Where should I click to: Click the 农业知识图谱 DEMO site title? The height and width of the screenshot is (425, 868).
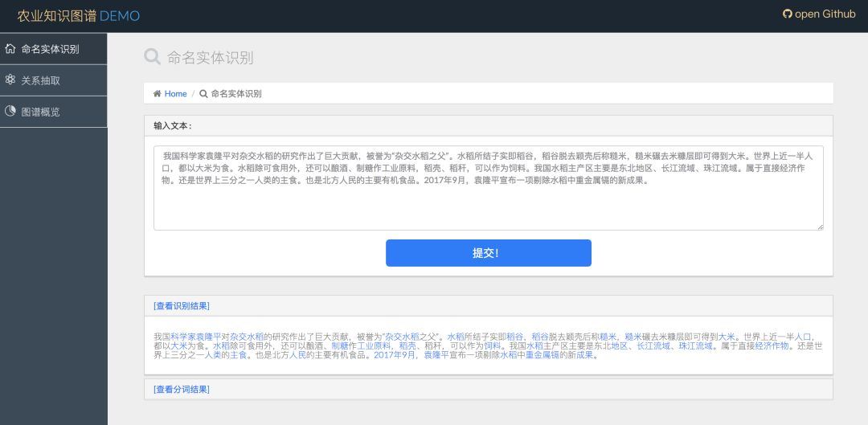click(78, 15)
